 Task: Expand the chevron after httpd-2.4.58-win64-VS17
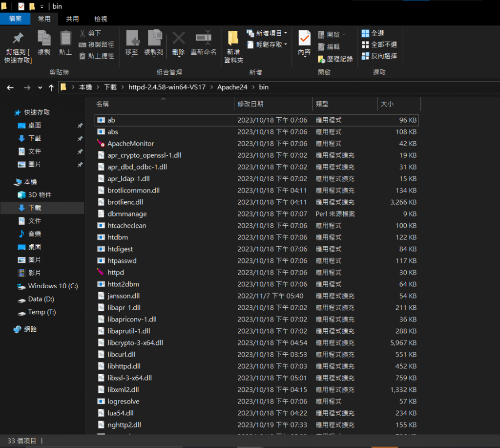[x=211, y=87]
